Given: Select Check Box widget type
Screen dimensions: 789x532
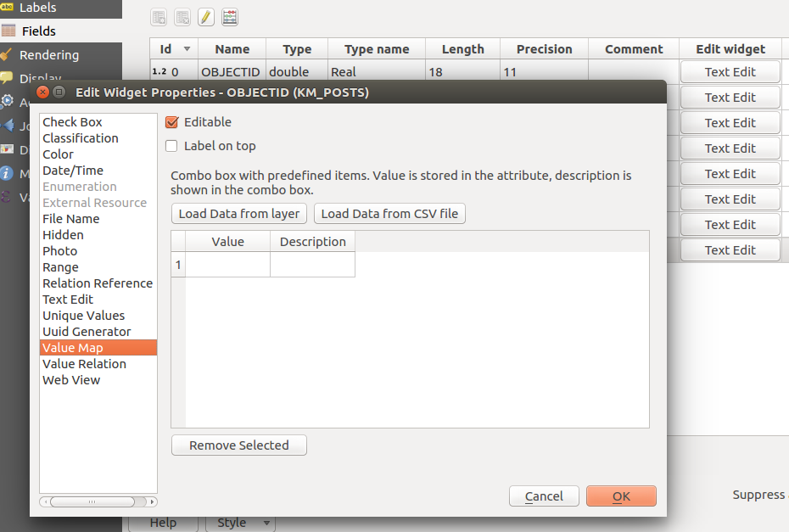Looking at the screenshot, I should [x=98, y=122].
